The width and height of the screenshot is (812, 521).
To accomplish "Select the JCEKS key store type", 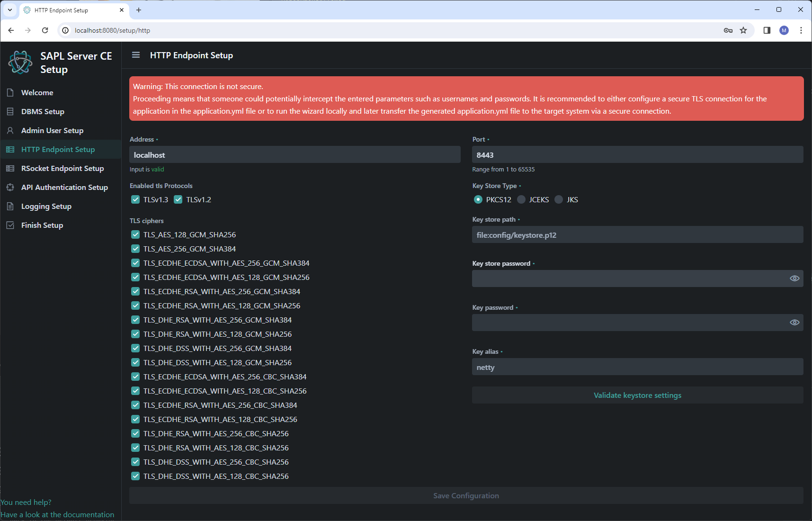I will click(521, 199).
